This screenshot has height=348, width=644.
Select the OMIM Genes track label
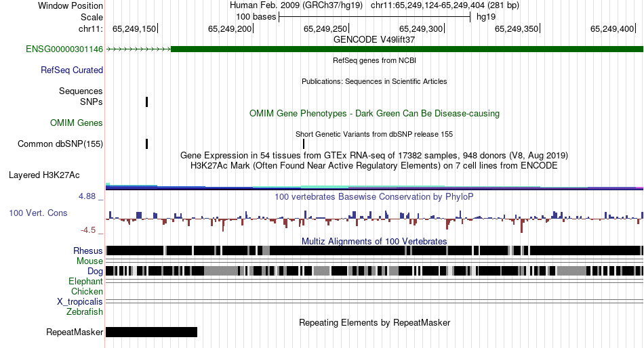pos(76,123)
